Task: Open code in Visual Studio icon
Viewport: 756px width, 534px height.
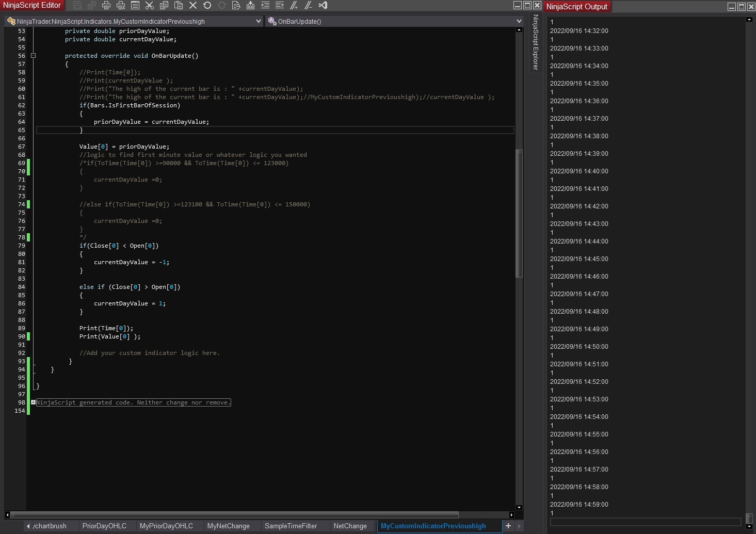Action: point(323,5)
